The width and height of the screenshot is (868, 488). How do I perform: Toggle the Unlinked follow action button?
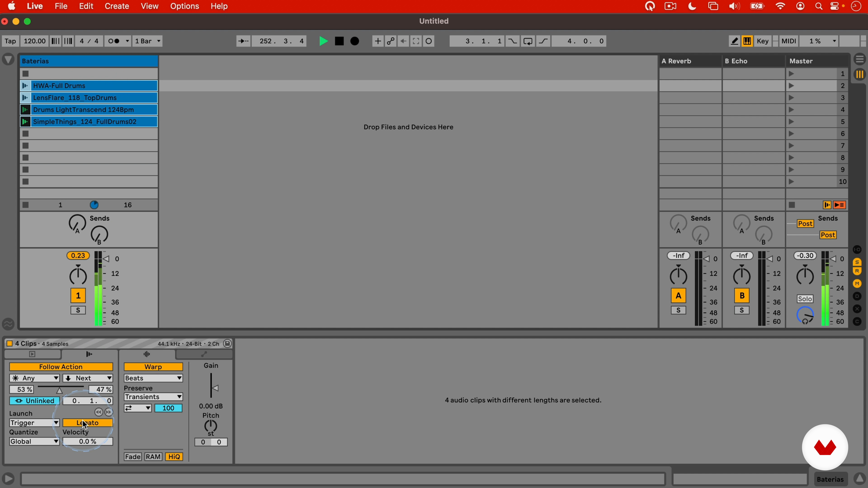tap(34, 401)
